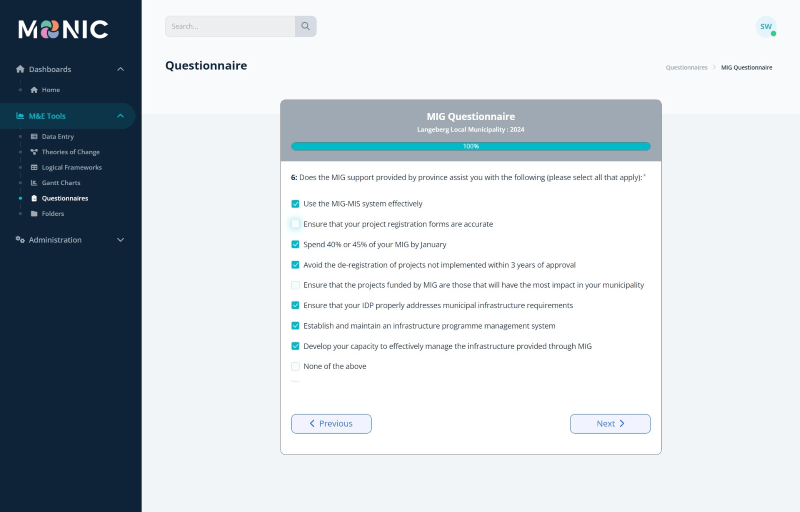Select the Data Entry table icon

click(34, 137)
